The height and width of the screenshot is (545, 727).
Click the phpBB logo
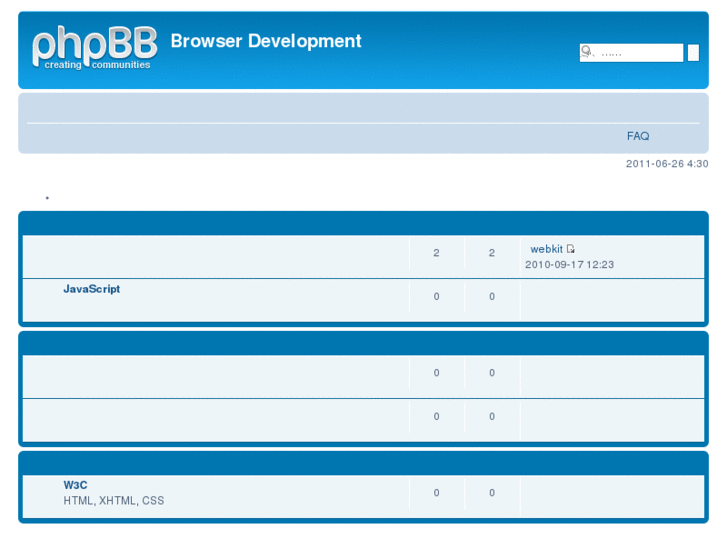coord(95,48)
